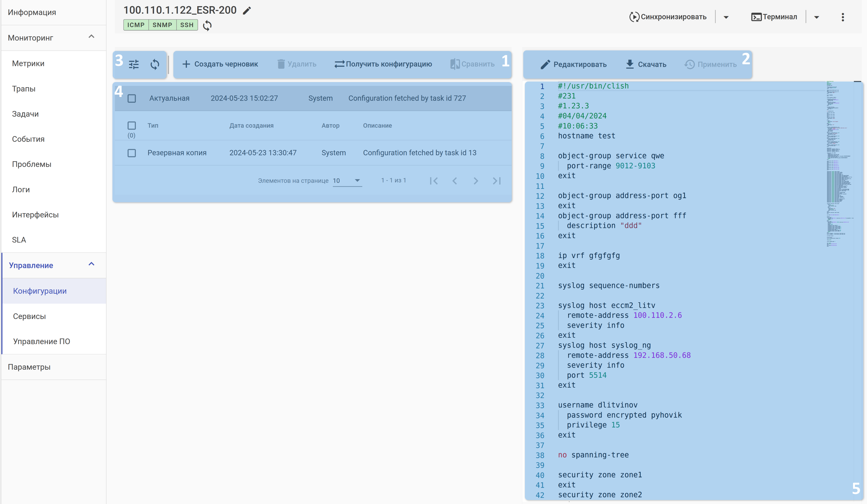
Task: Download the configuration with Скачать
Action: [646, 64]
